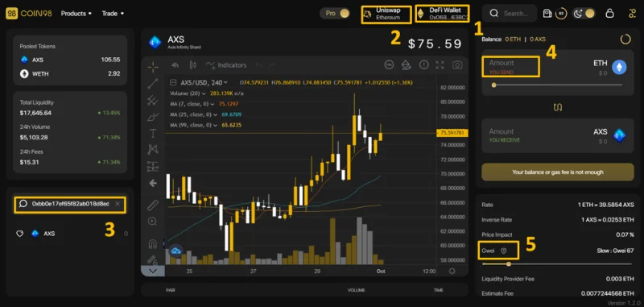644x307 pixels.
Task: Select the ruler measure tool
Action: click(153, 205)
